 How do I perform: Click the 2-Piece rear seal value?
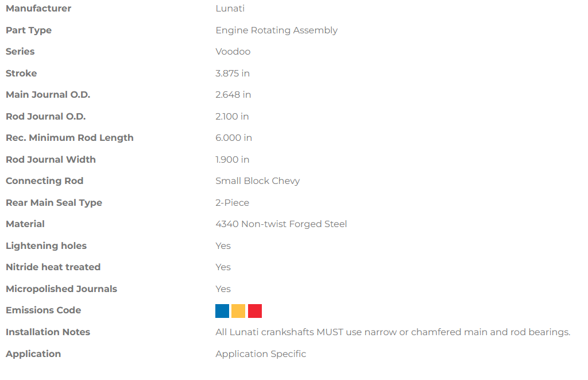point(232,203)
